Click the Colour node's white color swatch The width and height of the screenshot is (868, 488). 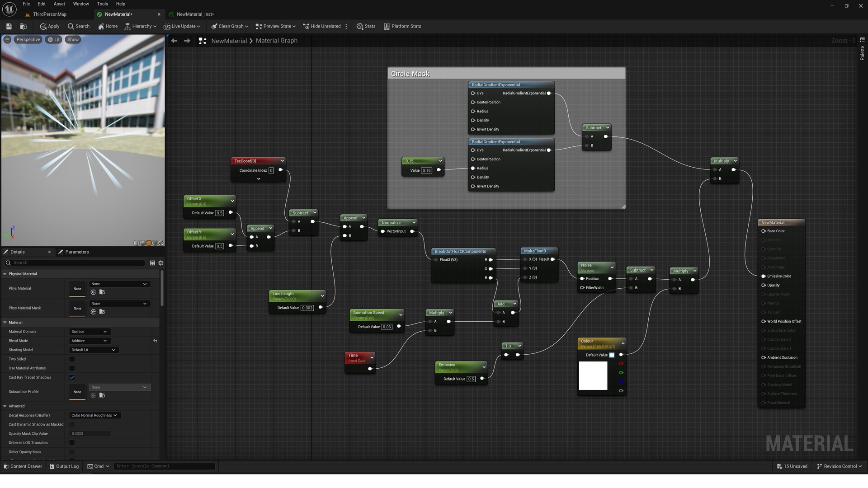(593, 375)
